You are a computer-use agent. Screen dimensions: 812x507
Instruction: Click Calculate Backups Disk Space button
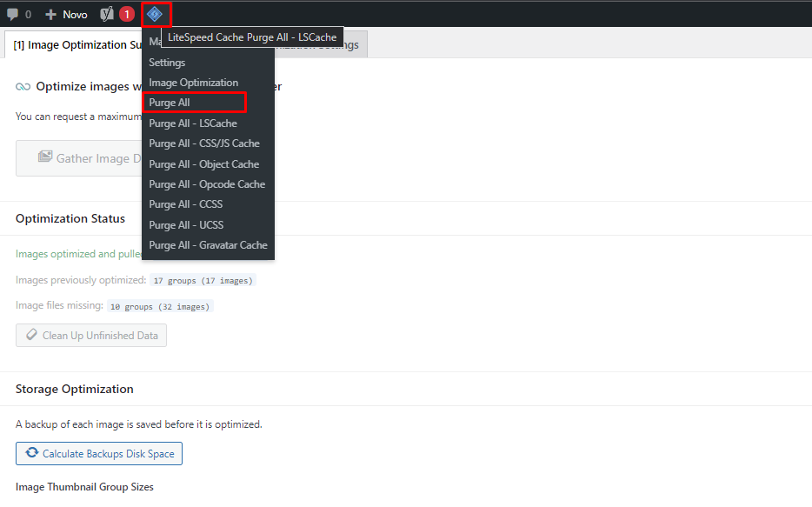click(99, 454)
